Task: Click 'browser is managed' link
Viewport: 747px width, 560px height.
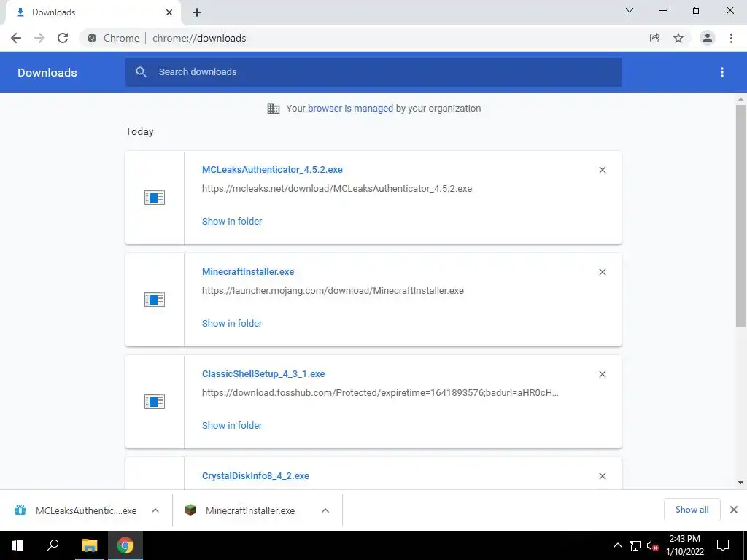Action: coord(350,109)
